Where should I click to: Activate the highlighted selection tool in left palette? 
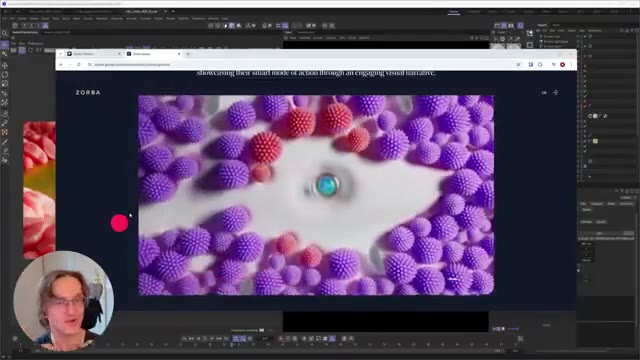pos(5,44)
